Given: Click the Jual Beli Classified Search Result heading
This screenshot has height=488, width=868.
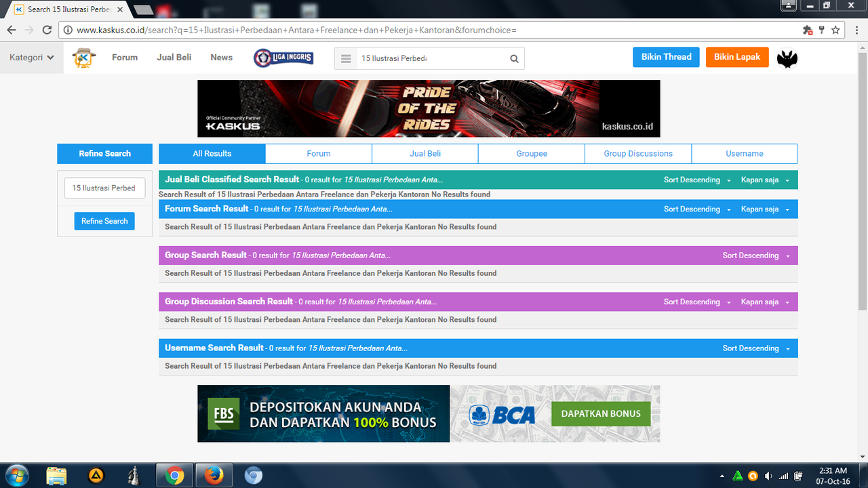Looking at the screenshot, I should 232,180.
